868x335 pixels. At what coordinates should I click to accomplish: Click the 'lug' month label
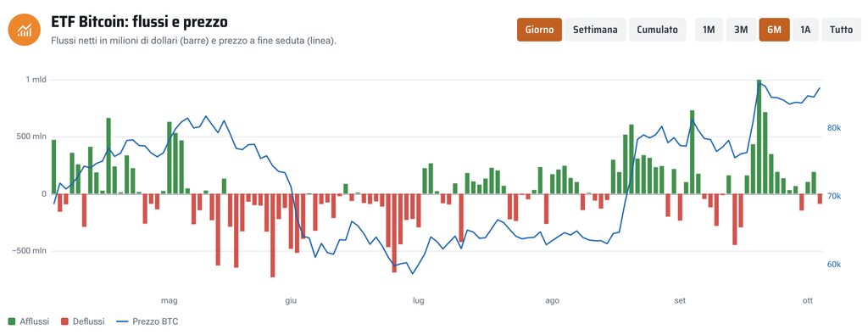pyautogui.click(x=419, y=301)
